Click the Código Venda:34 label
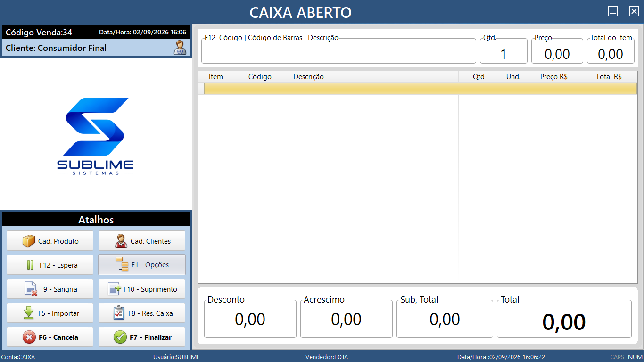The height and width of the screenshot is (362, 644). pyautogui.click(x=39, y=33)
